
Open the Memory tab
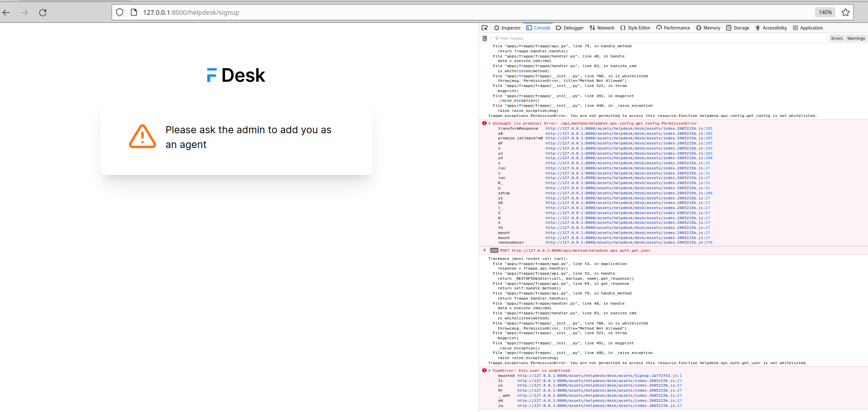(708, 28)
